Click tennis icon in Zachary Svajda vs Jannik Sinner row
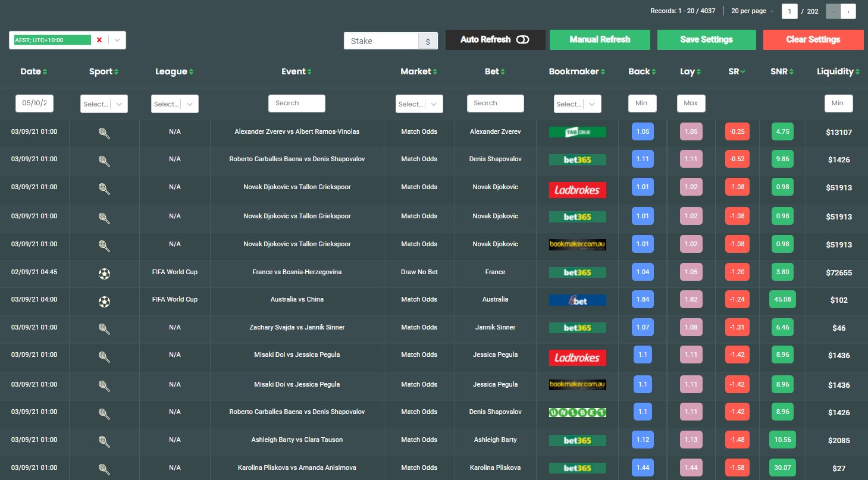 pyautogui.click(x=104, y=328)
